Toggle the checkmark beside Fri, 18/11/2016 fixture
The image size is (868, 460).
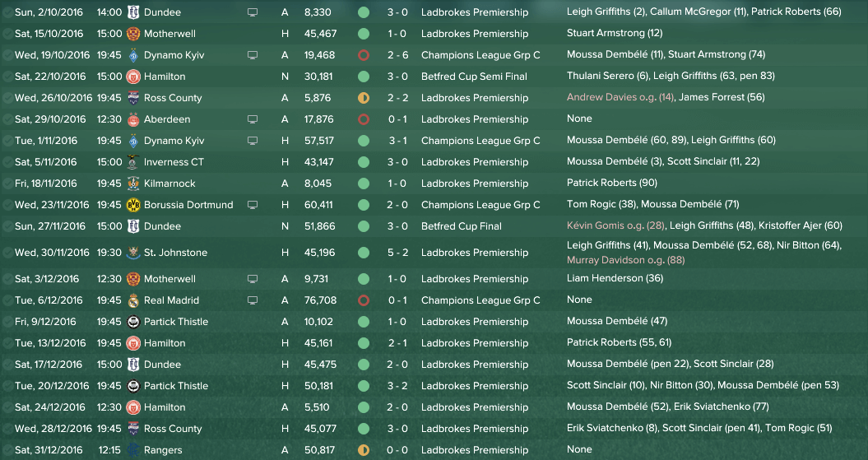(x=7, y=184)
